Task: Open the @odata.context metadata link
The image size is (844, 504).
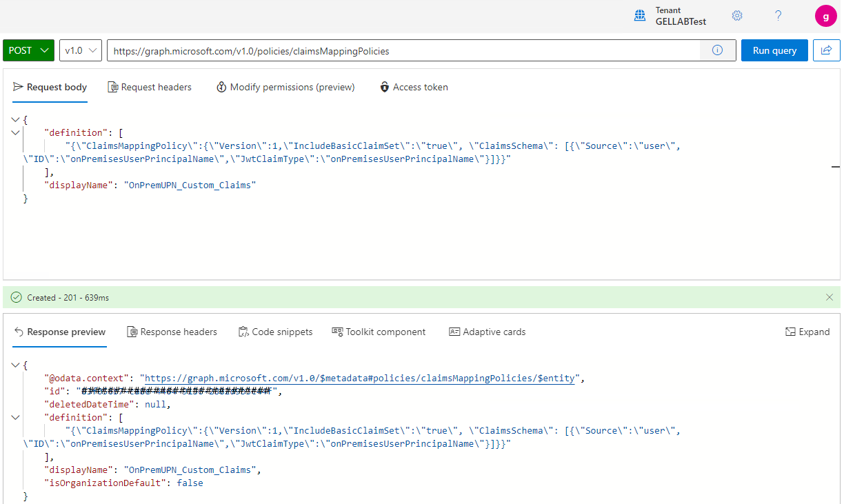Action: pyautogui.click(x=359, y=378)
